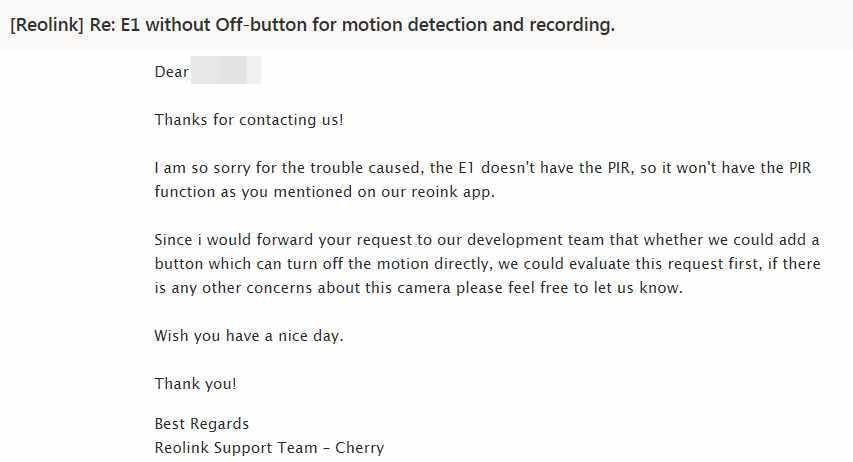Click the "Thanks for contacting us!" line
Viewport: 853px width, 462px height.
tap(249, 120)
